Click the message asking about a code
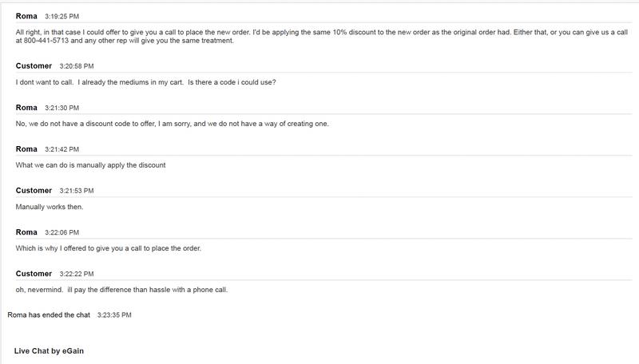Screen dimensions: 639x364 coord(146,82)
